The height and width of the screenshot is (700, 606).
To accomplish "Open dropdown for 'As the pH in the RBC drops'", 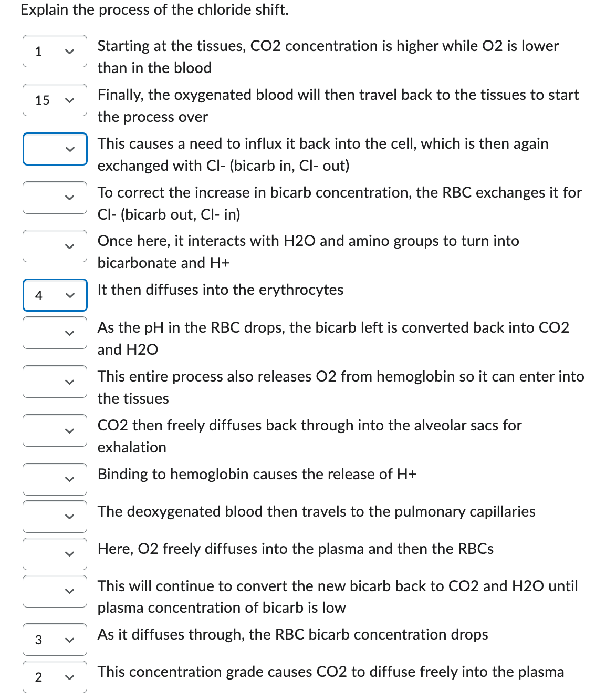I will click(55, 333).
